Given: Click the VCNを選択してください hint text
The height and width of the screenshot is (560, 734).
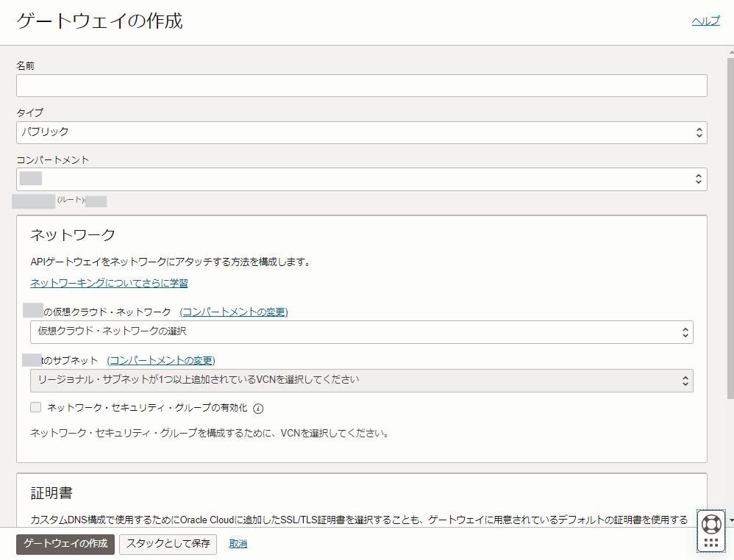Looking at the screenshot, I should (210, 433).
